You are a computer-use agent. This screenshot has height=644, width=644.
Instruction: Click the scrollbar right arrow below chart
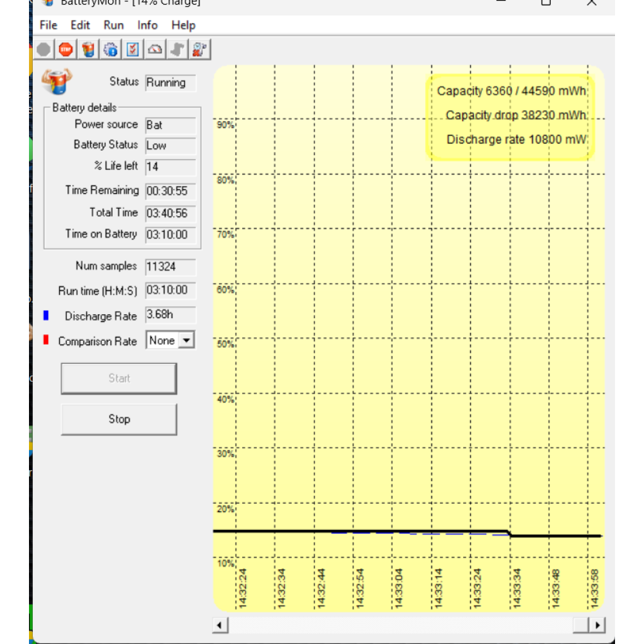[598, 625]
